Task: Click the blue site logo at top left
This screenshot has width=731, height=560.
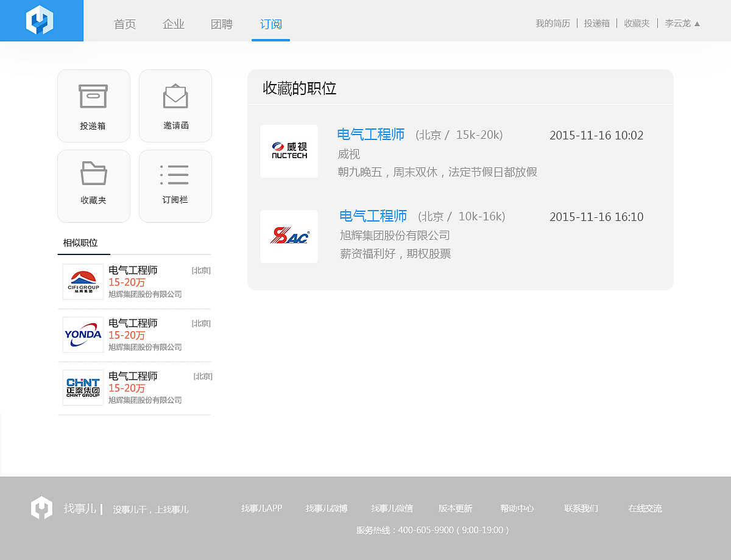Action: click(x=41, y=20)
